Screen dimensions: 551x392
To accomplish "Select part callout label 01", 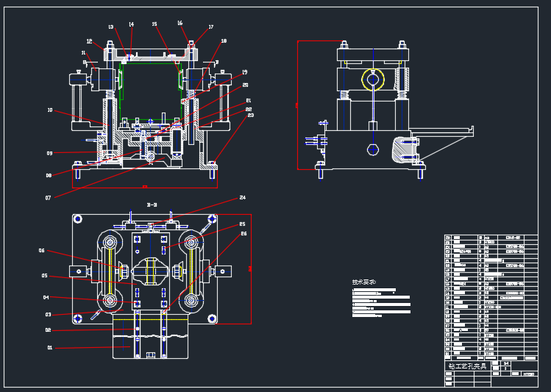I will point(50,348).
